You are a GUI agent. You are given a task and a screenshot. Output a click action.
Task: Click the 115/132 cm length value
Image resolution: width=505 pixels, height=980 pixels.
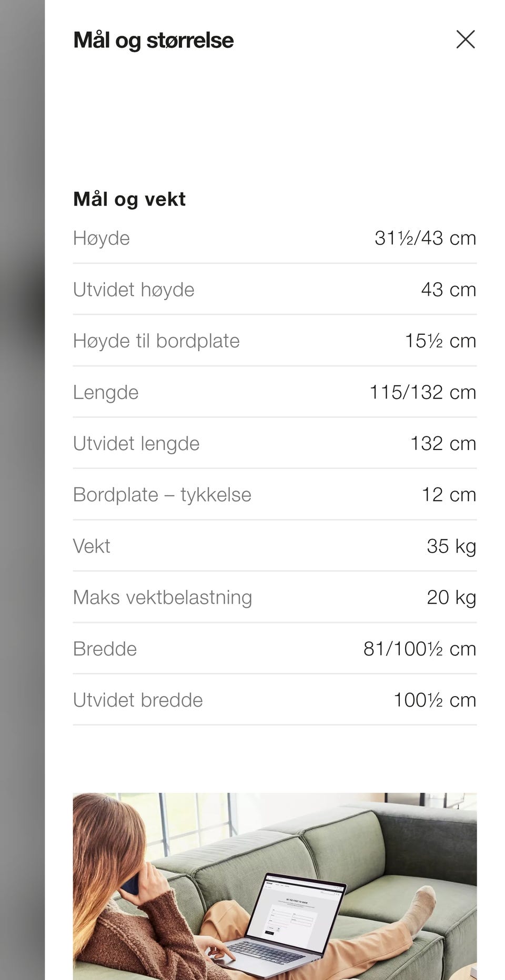click(423, 392)
